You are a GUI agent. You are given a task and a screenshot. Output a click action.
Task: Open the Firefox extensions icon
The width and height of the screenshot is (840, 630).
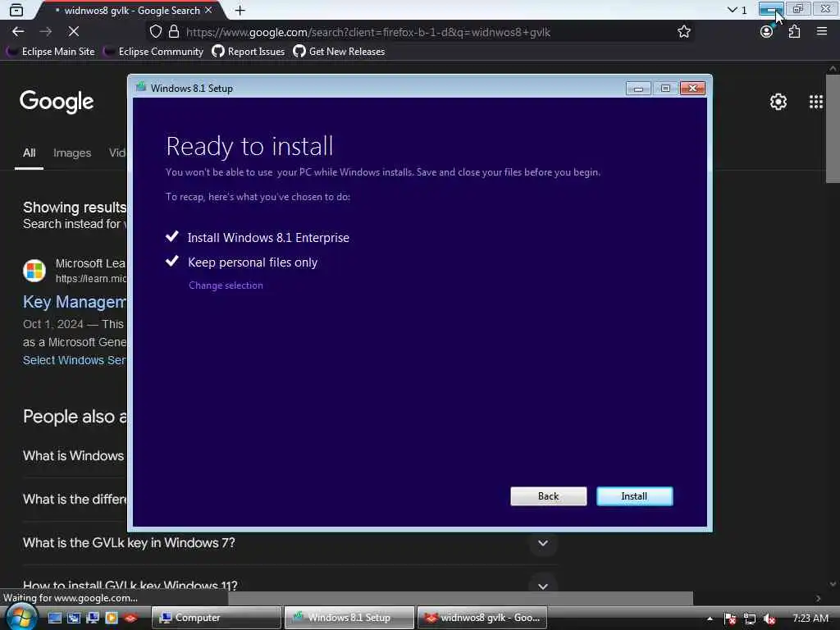click(x=794, y=32)
